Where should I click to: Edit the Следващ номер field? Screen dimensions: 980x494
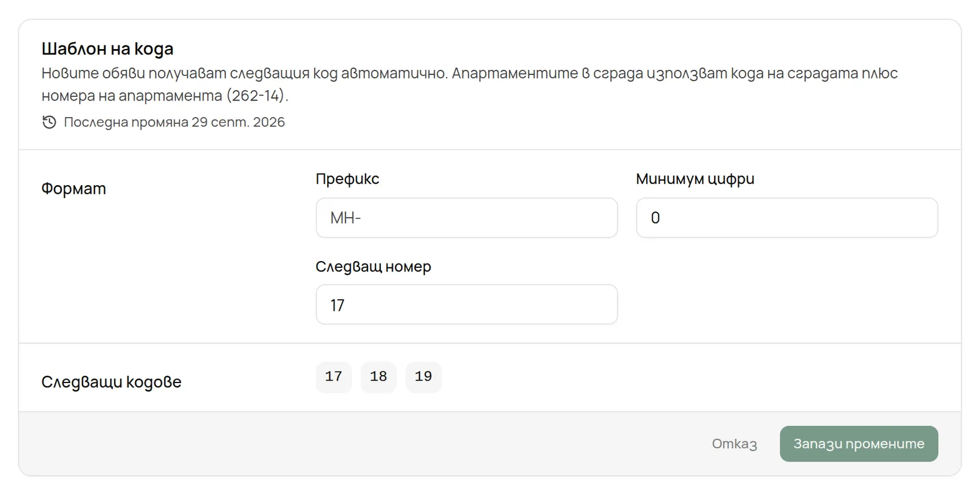point(466,305)
